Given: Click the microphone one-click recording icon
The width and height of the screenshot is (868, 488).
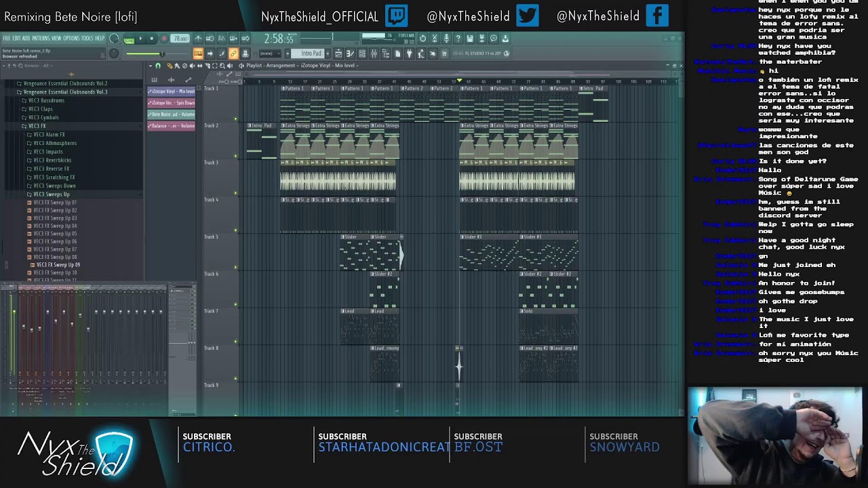Looking at the screenshot, I should (446, 39).
